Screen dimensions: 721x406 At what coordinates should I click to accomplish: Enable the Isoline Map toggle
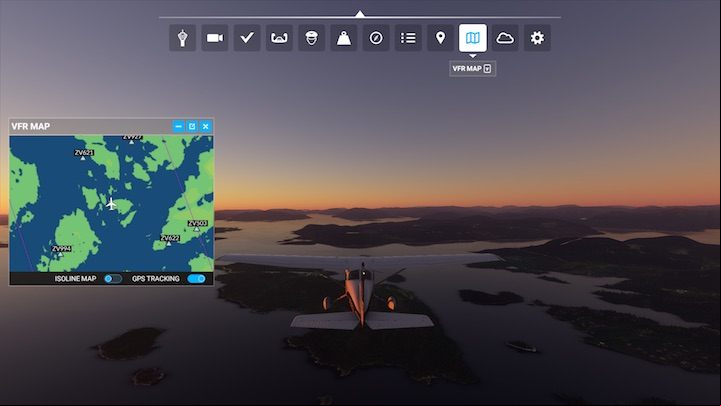[112, 279]
